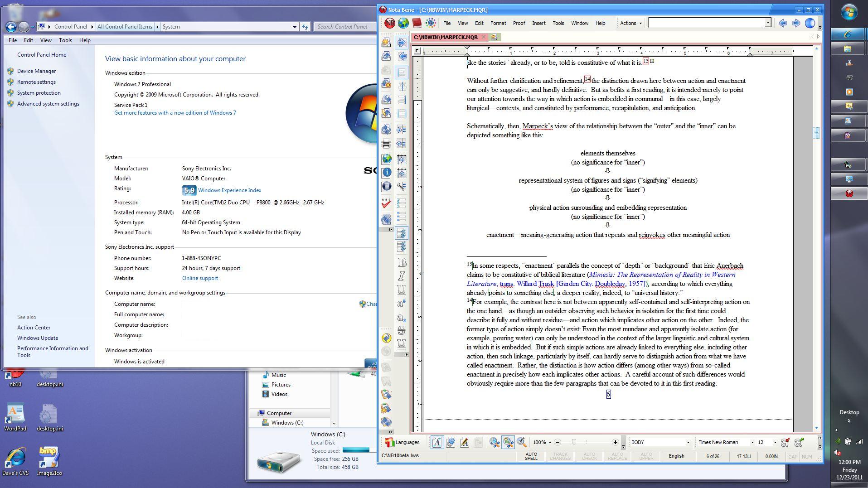
Task: Click the Languages button
Action: pos(402,442)
